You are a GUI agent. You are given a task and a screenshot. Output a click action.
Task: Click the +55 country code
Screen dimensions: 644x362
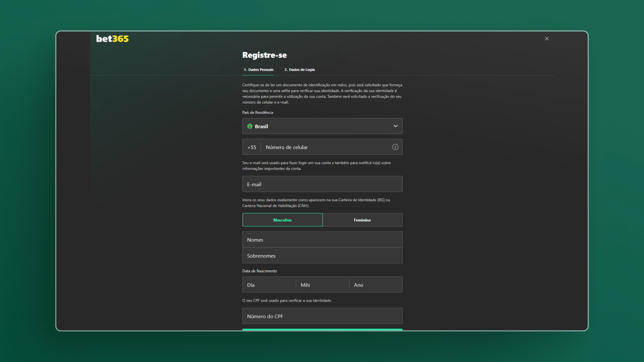(x=251, y=147)
